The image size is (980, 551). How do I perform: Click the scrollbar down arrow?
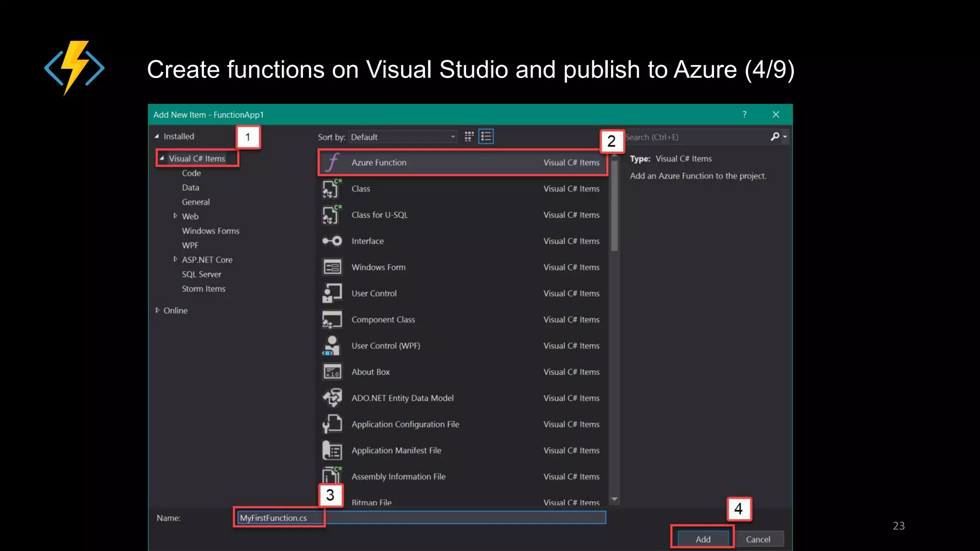tap(614, 499)
